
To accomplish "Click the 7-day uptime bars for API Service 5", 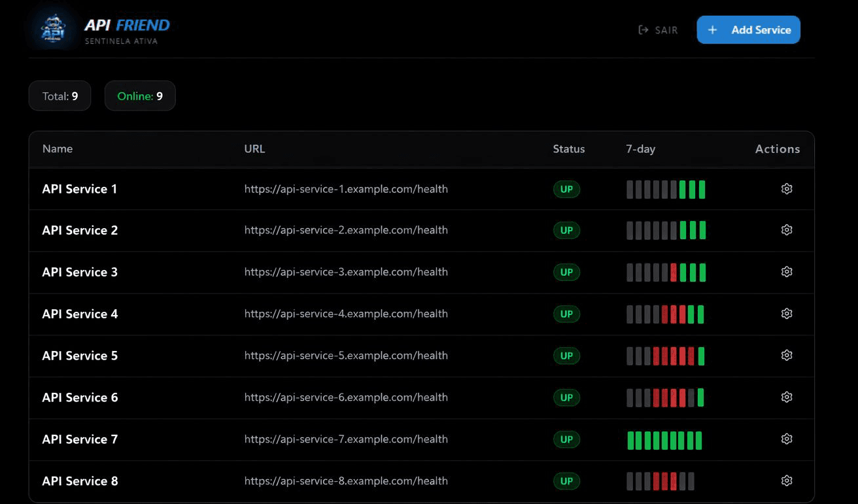I will click(664, 355).
